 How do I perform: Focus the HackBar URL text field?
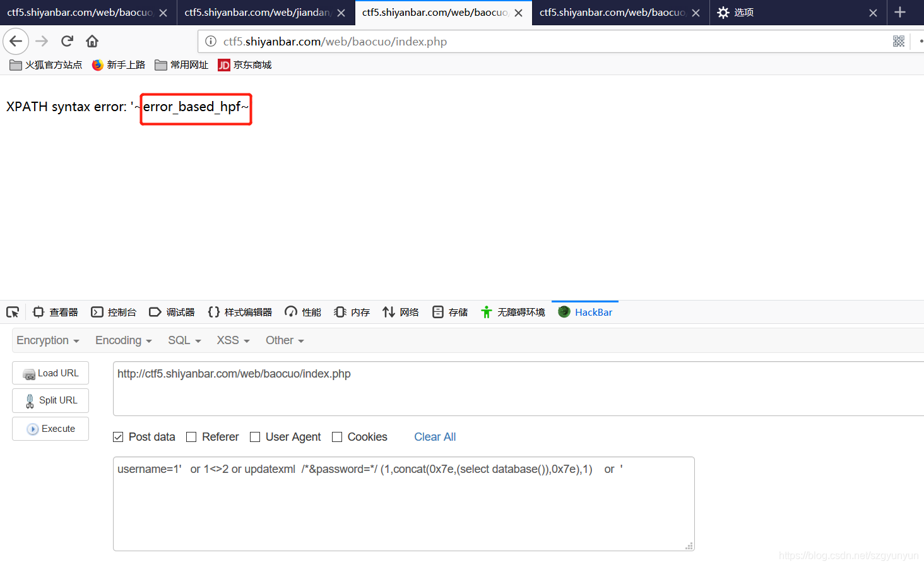pyautogui.click(x=518, y=389)
